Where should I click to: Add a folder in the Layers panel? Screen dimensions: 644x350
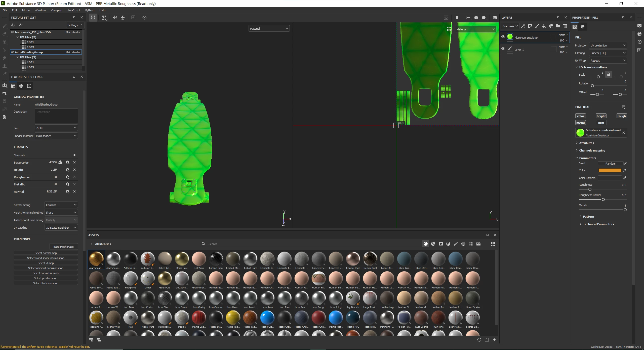tap(558, 26)
